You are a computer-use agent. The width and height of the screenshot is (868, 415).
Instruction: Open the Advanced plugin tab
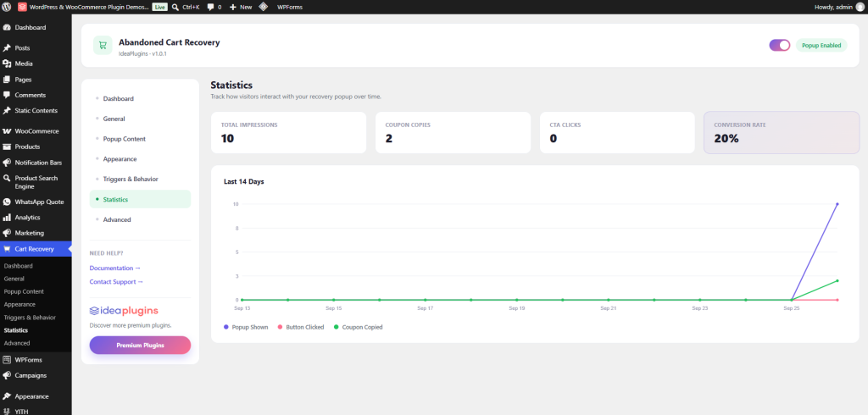point(140,219)
